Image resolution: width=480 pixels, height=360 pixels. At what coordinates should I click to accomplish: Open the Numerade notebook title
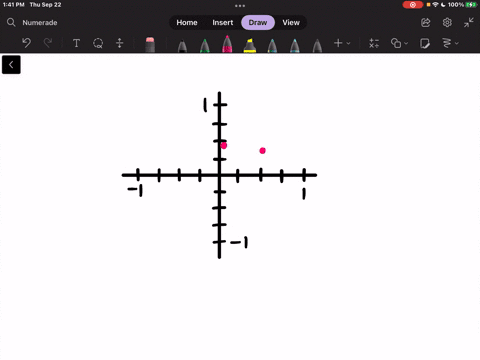click(40, 23)
